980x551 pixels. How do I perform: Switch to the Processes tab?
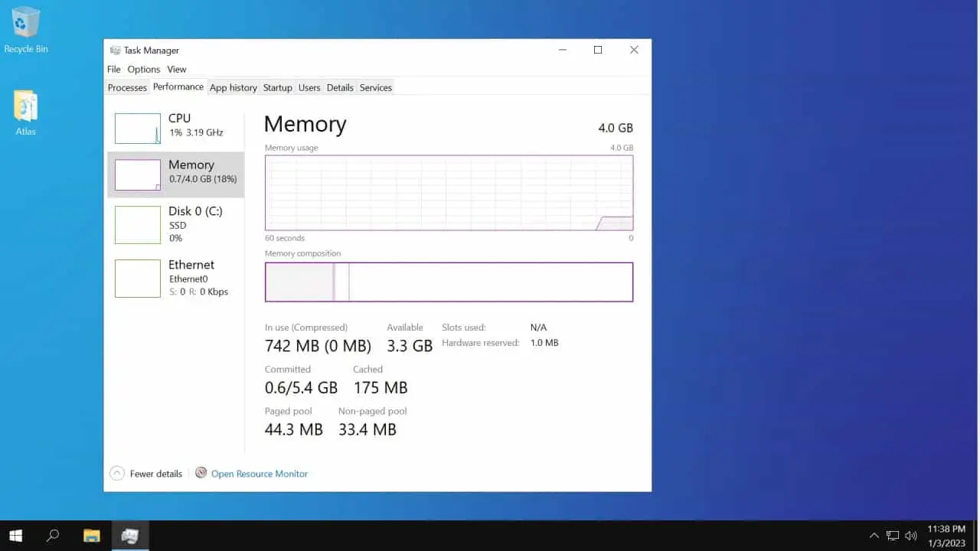[x=127, y=87]
